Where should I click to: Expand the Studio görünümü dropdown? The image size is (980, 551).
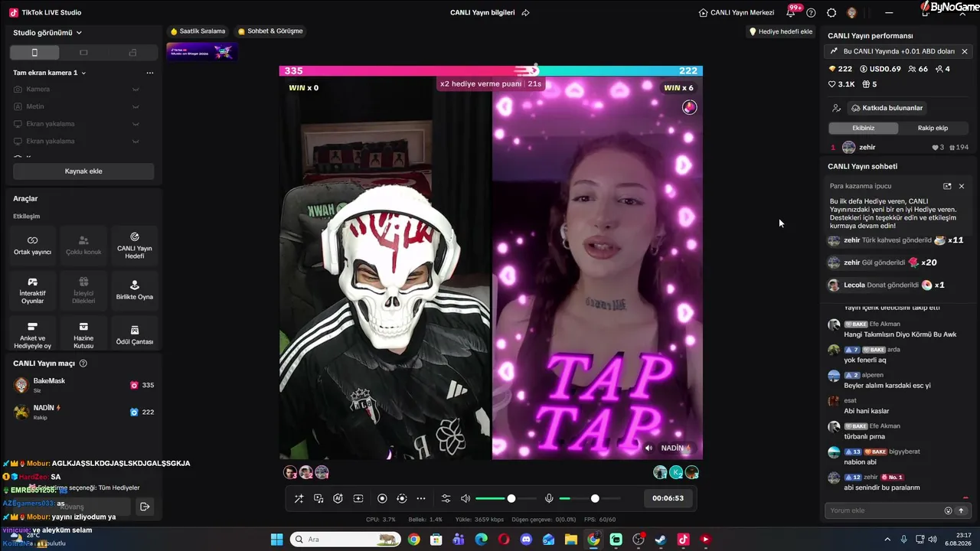(x=47, y=33)
